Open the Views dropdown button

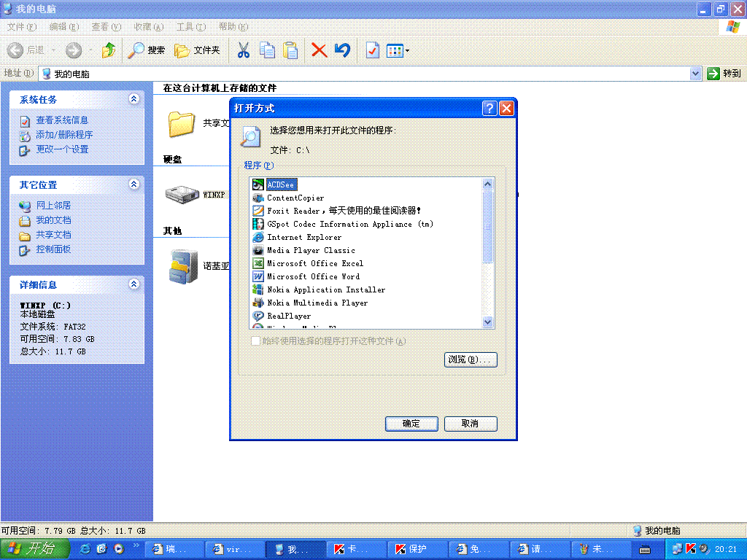(x=398, y=50)
